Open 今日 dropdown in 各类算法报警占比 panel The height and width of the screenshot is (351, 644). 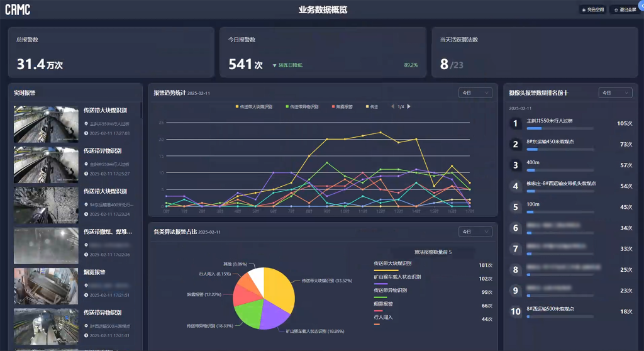click(x=475, y=231)
